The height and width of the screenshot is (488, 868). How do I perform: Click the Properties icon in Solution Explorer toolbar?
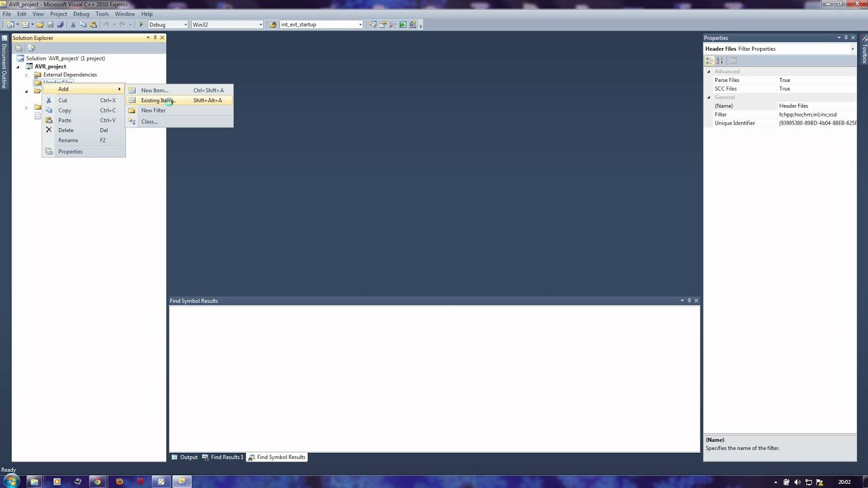[19, 48]
